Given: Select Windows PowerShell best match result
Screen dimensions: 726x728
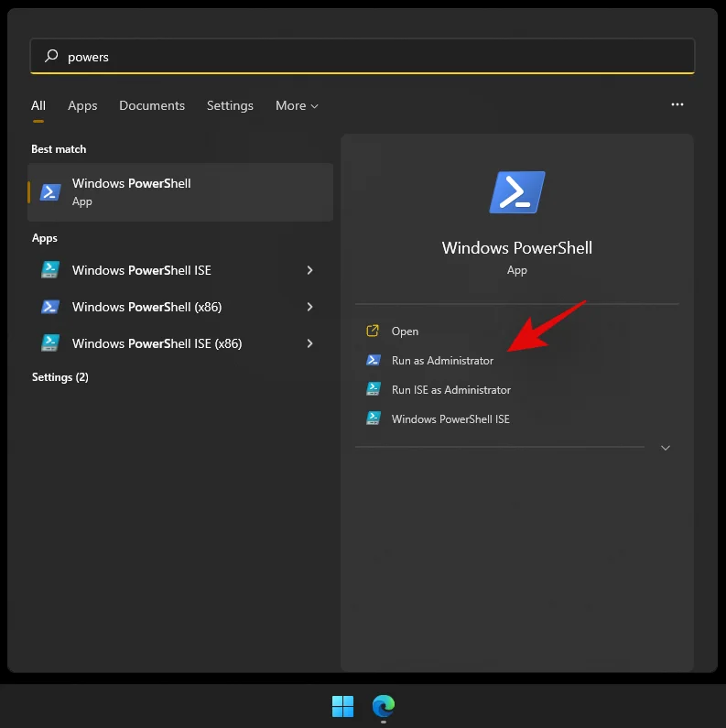Looking at the screenshot, I should [180, 191].
